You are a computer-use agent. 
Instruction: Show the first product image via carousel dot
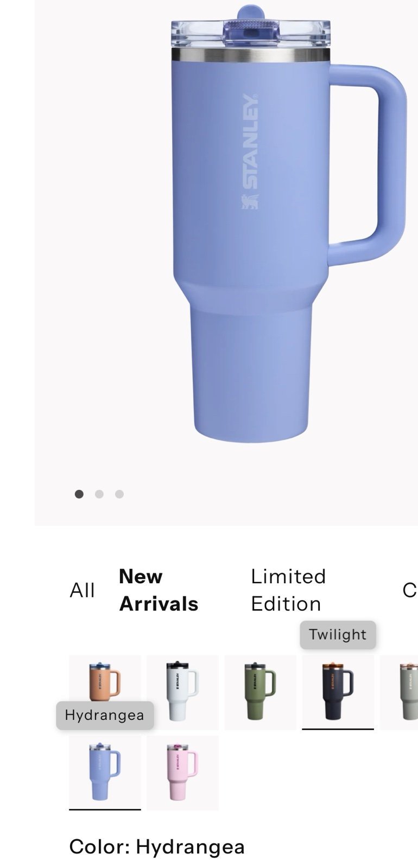79,494
